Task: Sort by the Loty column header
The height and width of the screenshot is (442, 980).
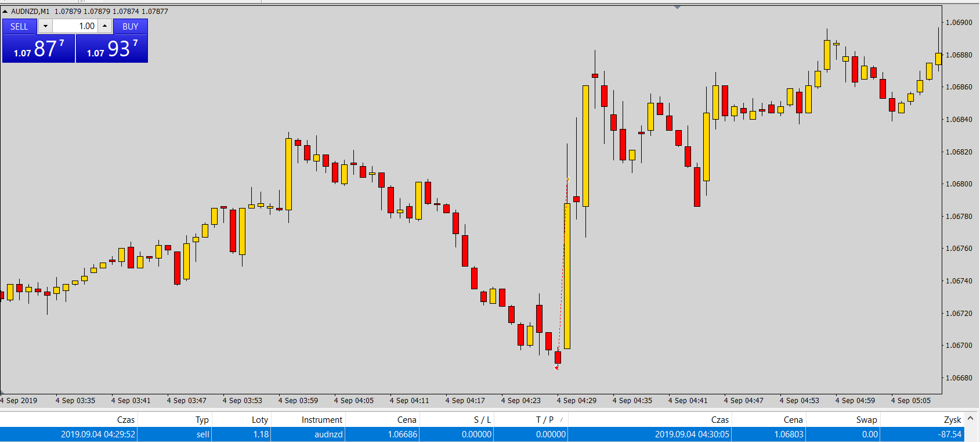Action: [241, 419]
